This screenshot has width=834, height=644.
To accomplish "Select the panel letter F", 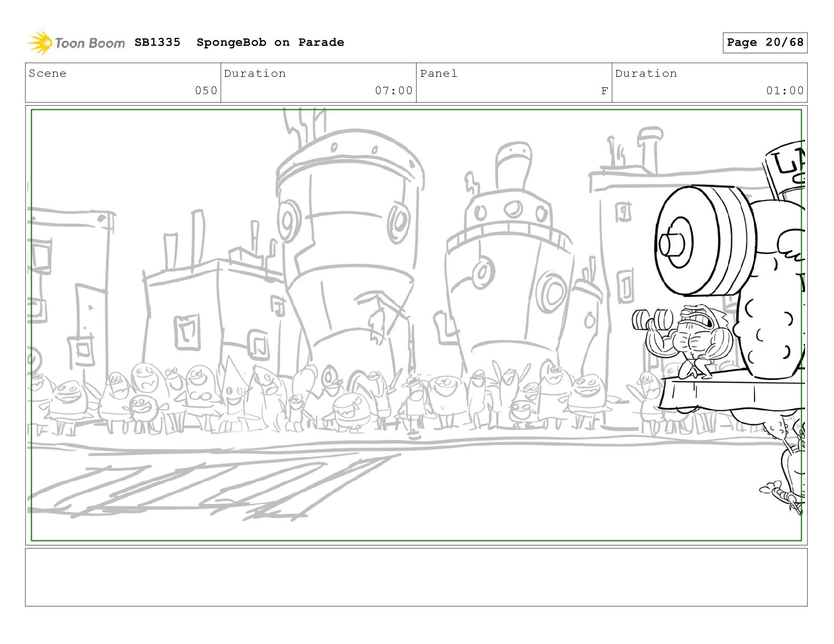I will click(x=604, y=90).
